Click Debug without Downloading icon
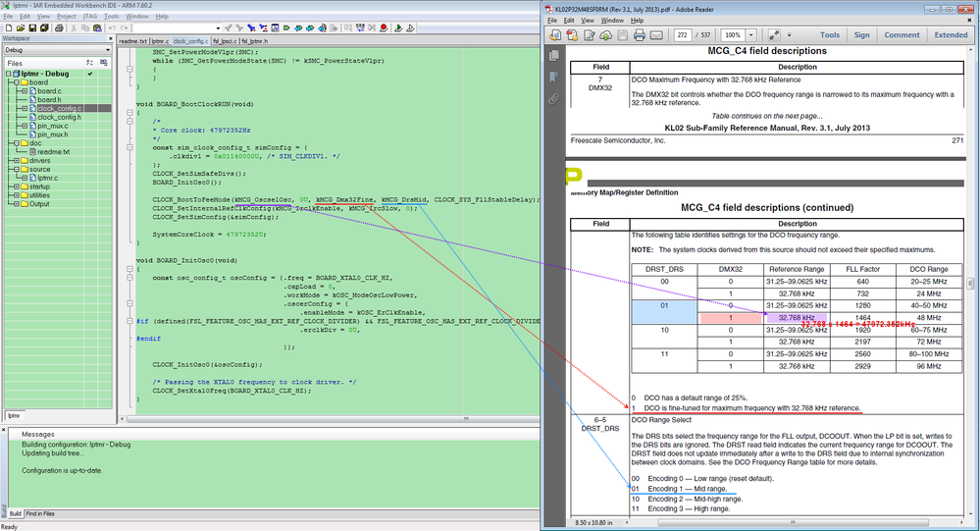Viewport: 980px width, 531px height. click(x=410, y=28)
